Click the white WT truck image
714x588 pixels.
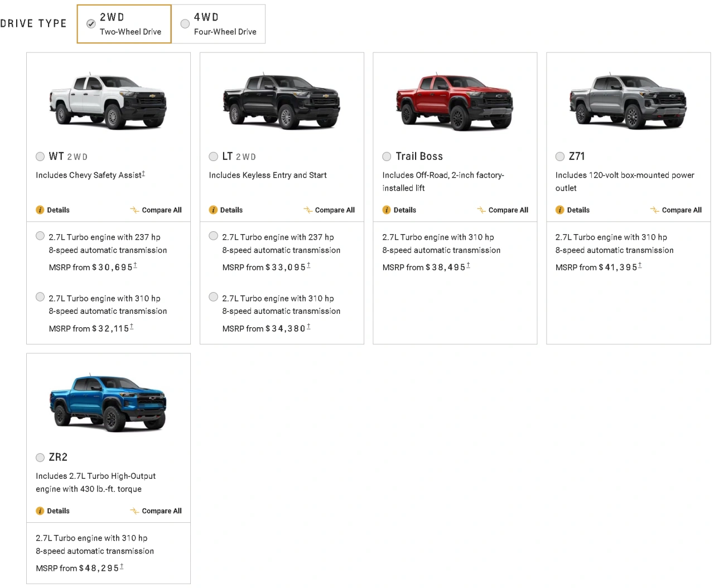pos(108,101)
